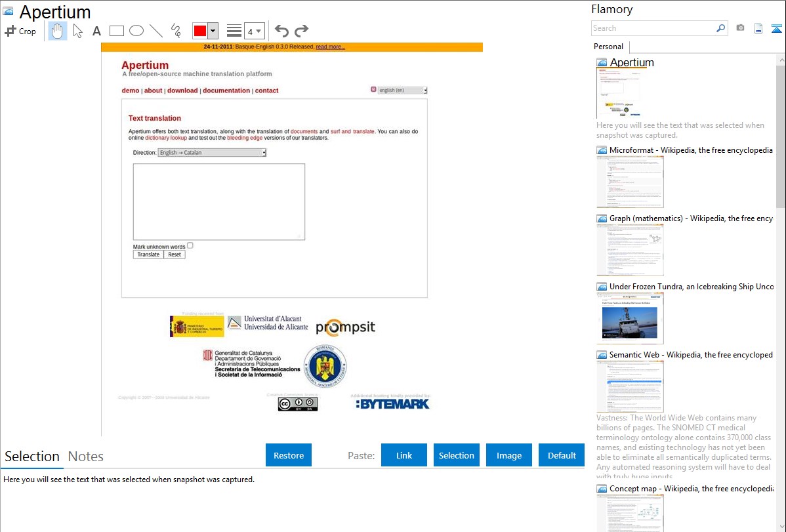Click the Paste Selection button

pos(457,455)
